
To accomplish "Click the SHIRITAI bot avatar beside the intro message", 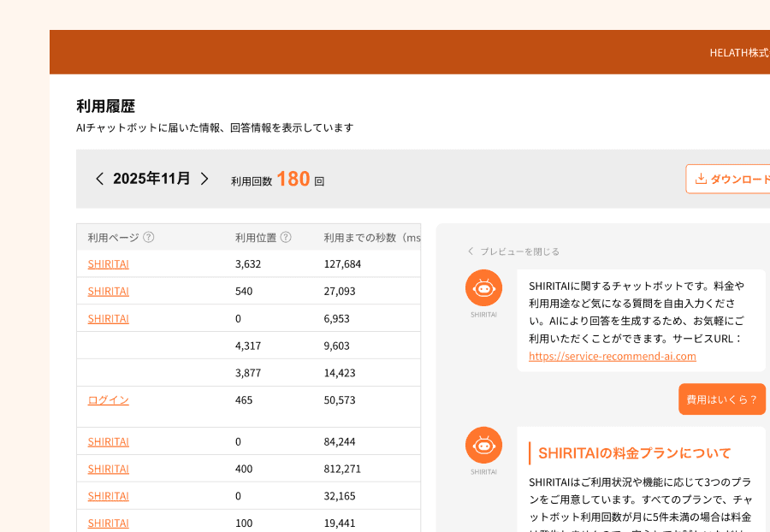I will tap(483, 288).
